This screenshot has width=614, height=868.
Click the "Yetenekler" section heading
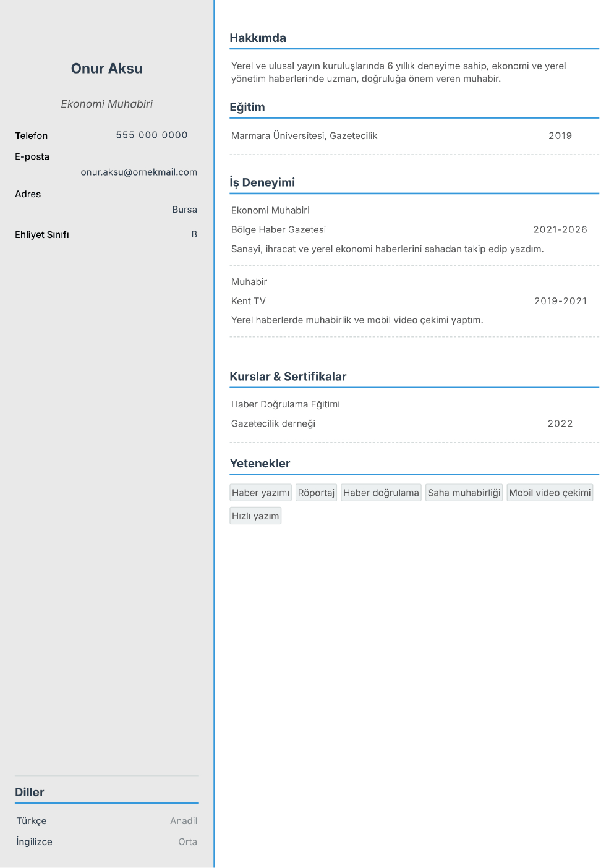260,464
